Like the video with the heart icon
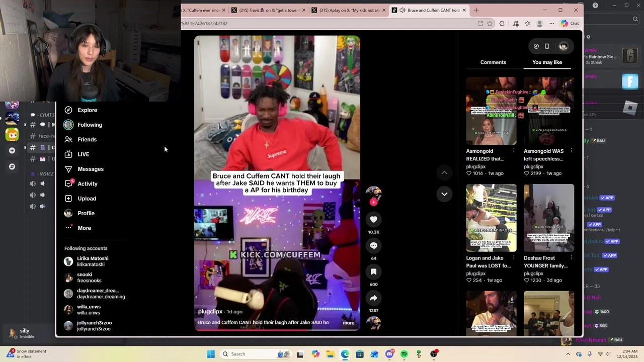Image resolution: width=644 pixels, height=362 pixels. click(373, 219)
